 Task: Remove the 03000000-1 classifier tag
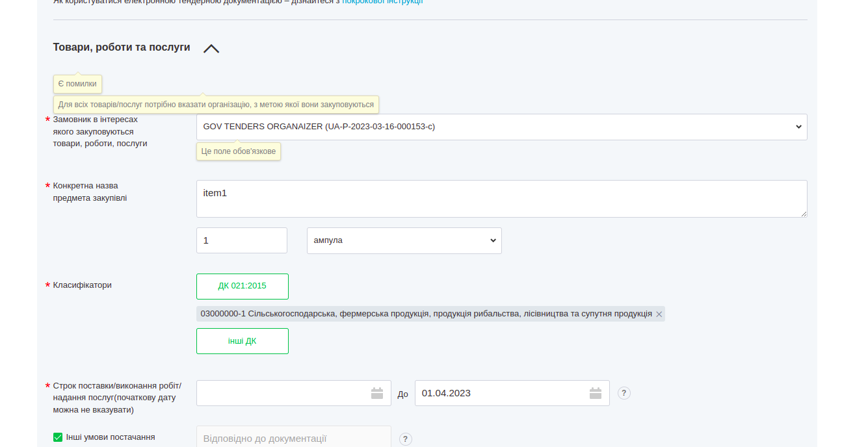tap(659, 314)
